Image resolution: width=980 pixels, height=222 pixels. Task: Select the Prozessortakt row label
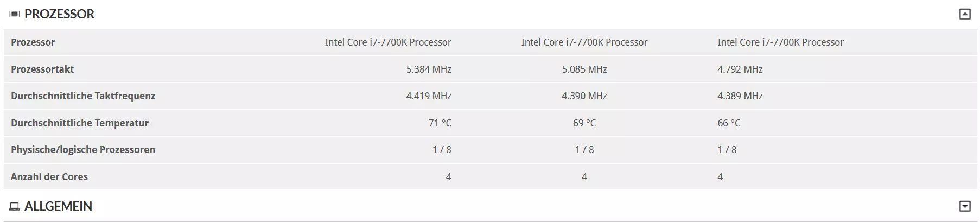pos(42,69)
